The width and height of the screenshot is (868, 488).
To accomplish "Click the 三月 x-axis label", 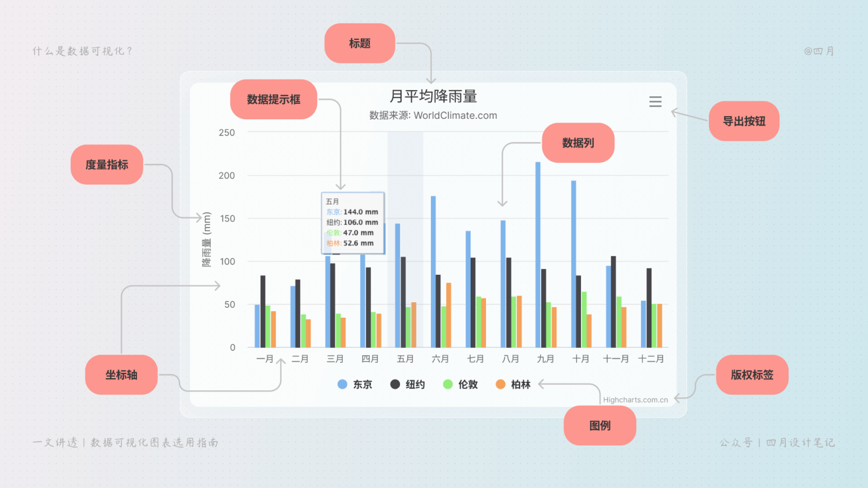I will point(335,359).
